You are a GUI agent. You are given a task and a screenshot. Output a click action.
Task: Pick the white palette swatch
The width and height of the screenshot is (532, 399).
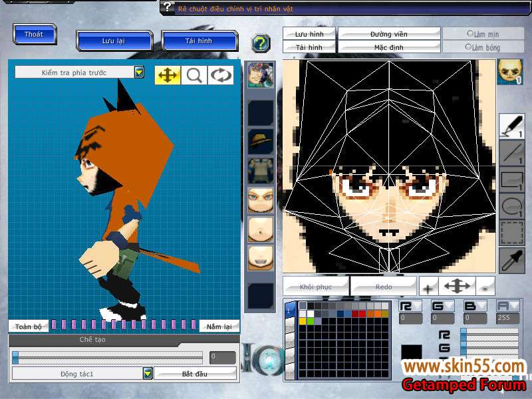click(310, 313)
